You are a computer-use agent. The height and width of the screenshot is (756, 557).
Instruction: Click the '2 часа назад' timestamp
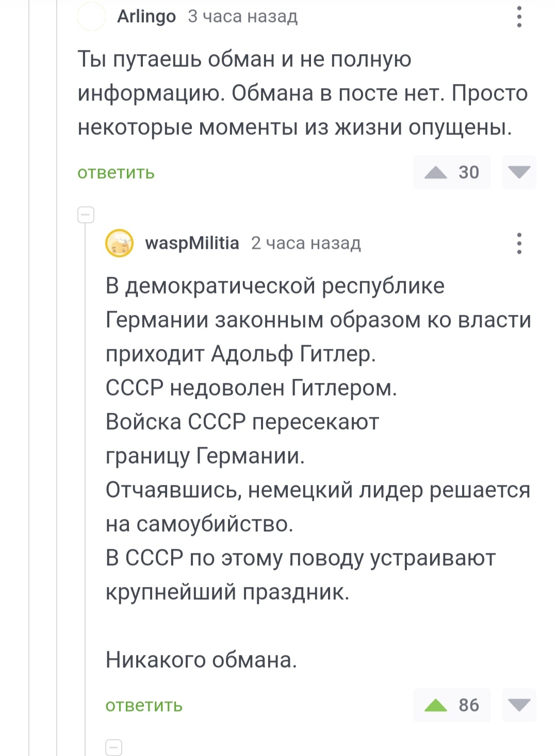click(306, 243)
